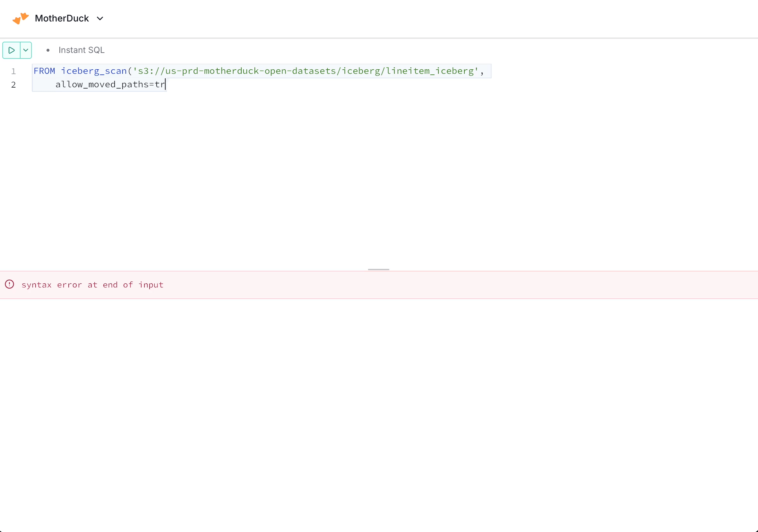
Task: Open the MotherDuck chevron dropdown
Action: click(x=100, y=19)
